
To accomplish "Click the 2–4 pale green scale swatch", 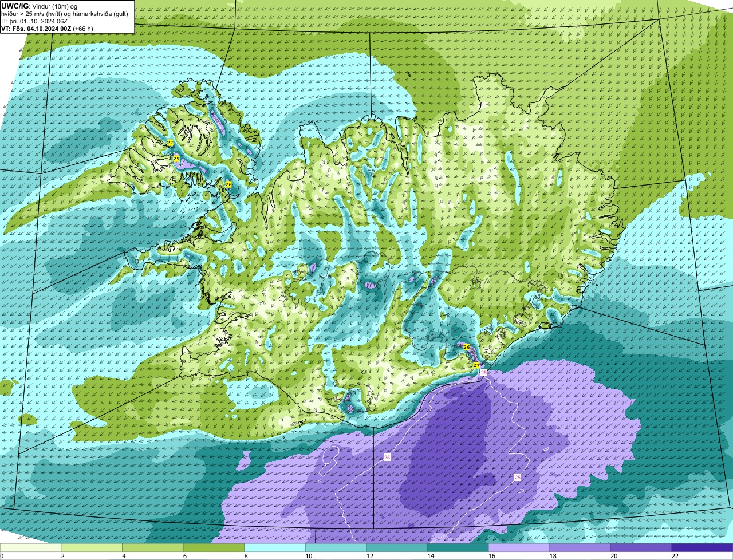I will [91, 547].
